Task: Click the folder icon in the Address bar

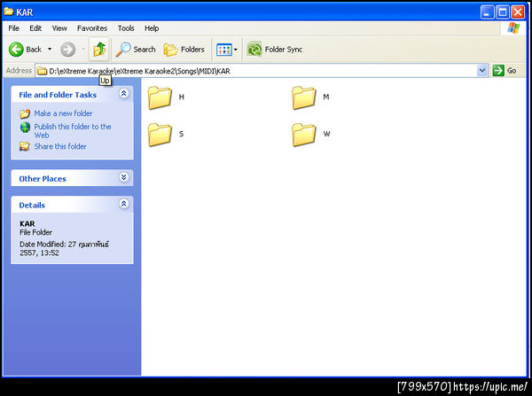Action: point(42,71)
